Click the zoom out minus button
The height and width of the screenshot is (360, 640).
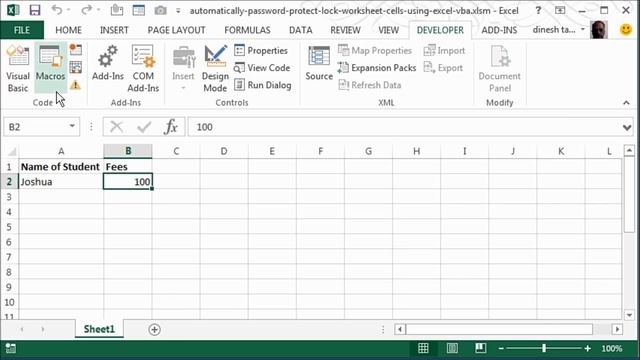[501, 348]
